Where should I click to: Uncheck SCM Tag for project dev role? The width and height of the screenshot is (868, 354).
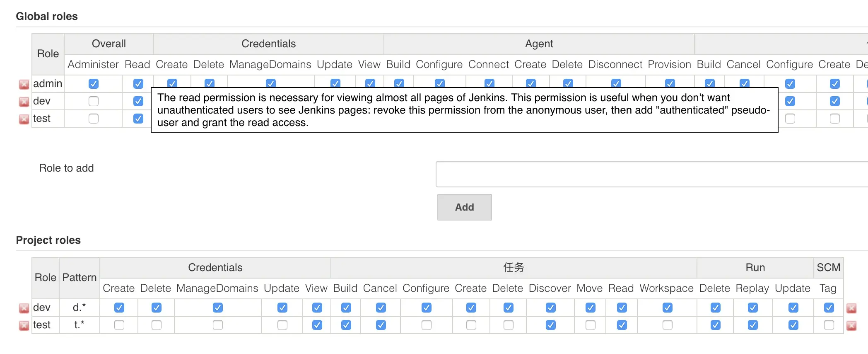(x=829, y=308)
